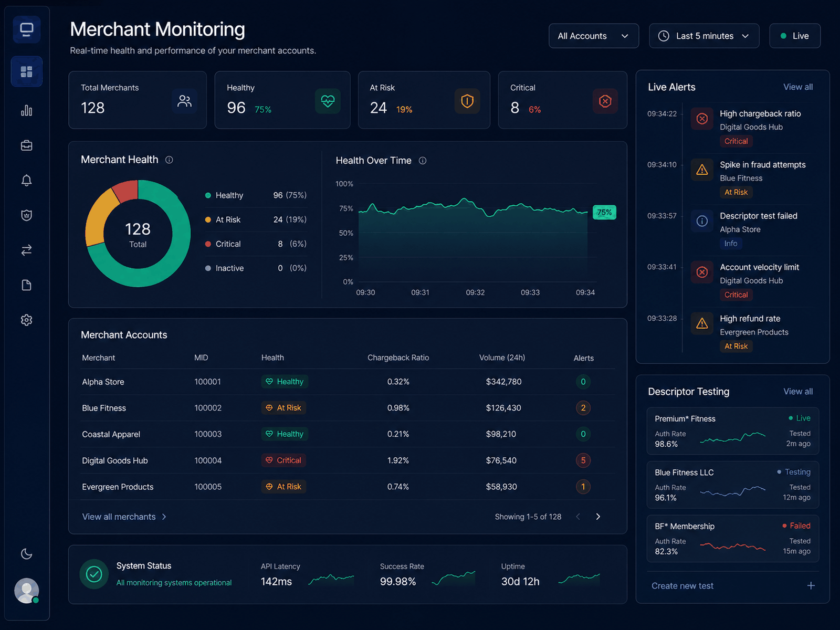This screenshot has height=630, width=840.
Task: Click the alert count 2 for Blue Fitness
Action: 583,408
